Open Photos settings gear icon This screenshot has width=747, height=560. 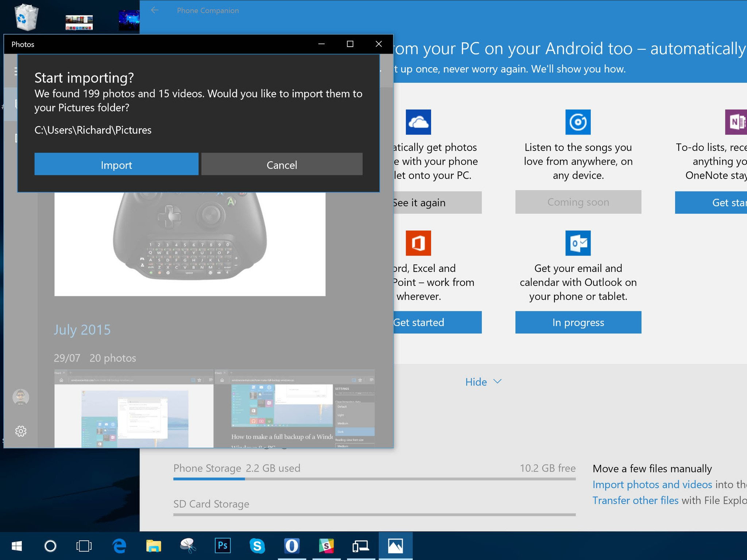coord(21,431)
